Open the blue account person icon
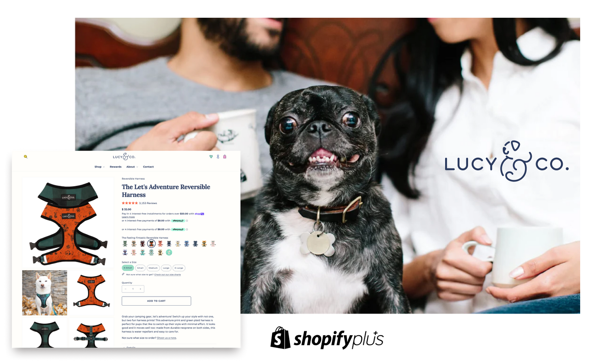Viewport: 592px width, 364px height. (218, 157)
